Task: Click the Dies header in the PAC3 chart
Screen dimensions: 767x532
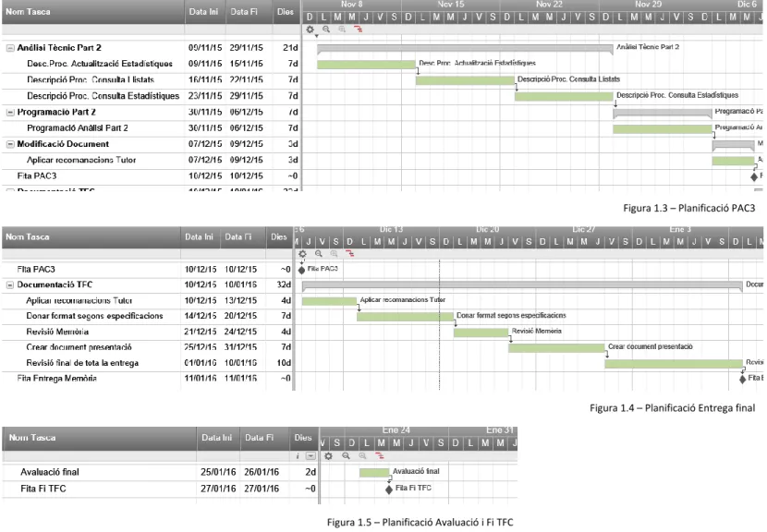Action: [x=286, y=12]
